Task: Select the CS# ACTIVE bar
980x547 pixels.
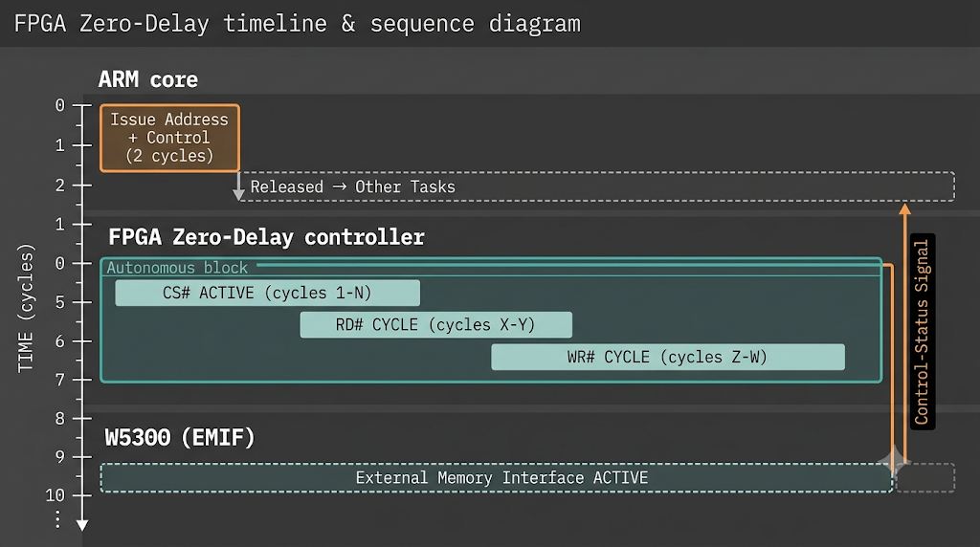Action: click(x=268, y=293)
